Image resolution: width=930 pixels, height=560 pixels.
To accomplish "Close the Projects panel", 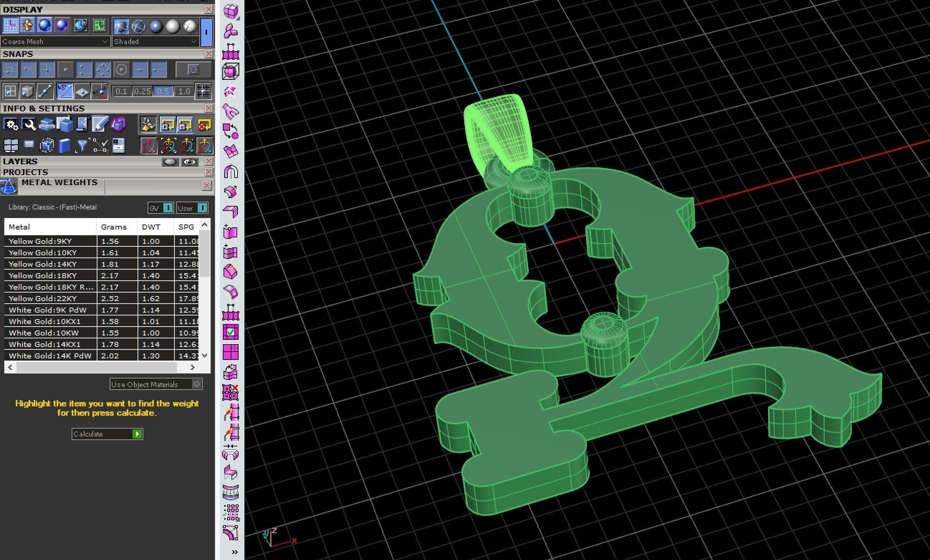I will (x=209, y=172).
